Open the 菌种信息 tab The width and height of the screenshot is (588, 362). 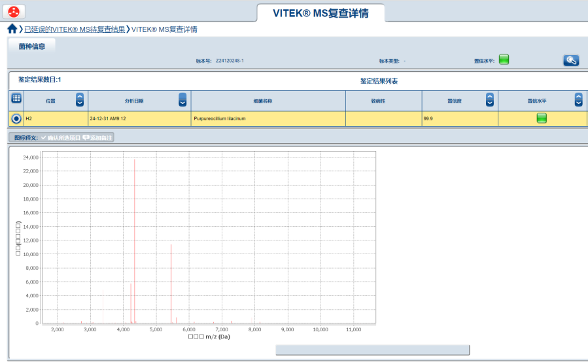[32, 47]
